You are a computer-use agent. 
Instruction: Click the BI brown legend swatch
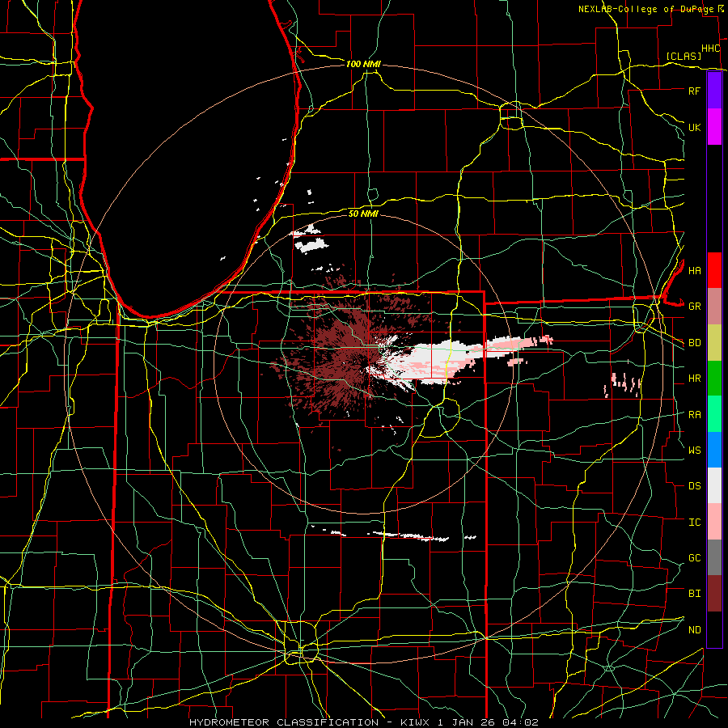tap(714, 594)
